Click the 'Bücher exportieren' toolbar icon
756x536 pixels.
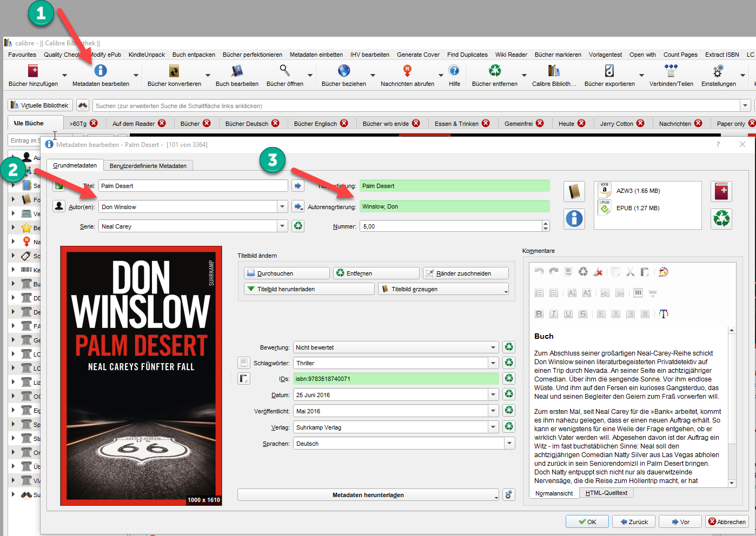point(609,71)
